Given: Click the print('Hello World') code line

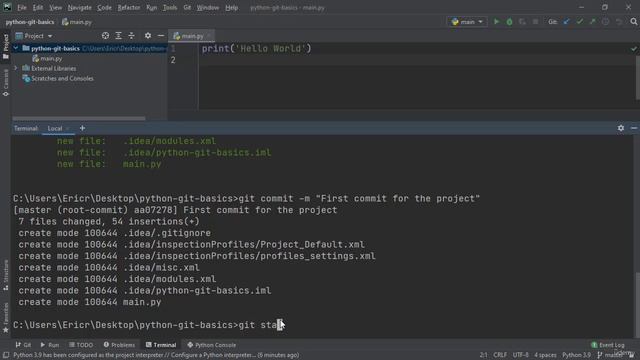Looking at the screenshot, I should (256, 49).
